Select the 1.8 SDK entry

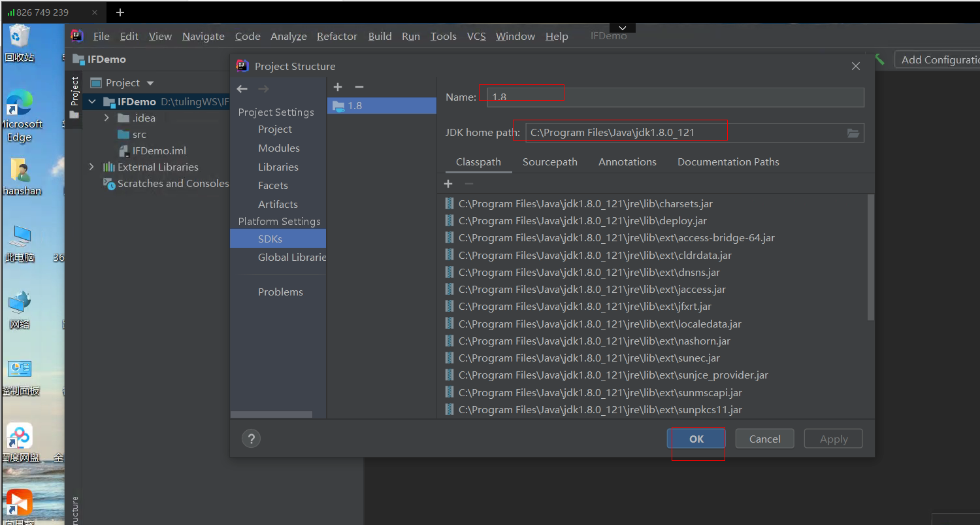pos(382,105)
